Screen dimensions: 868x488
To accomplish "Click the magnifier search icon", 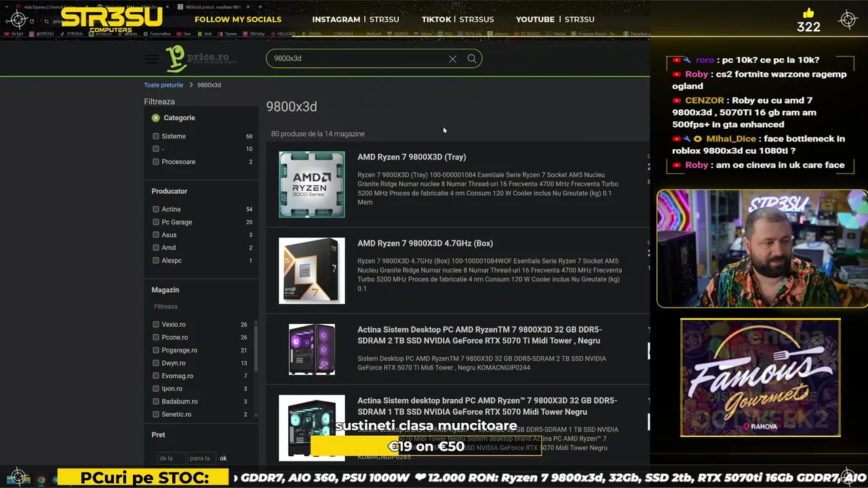I will click(x=472, y=58).
